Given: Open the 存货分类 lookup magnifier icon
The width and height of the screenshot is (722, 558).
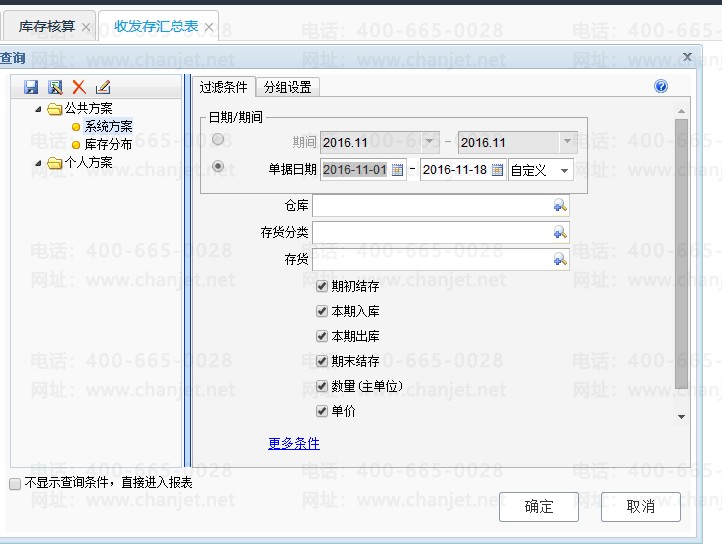Looking at the screenshot, I should point(560,232).
